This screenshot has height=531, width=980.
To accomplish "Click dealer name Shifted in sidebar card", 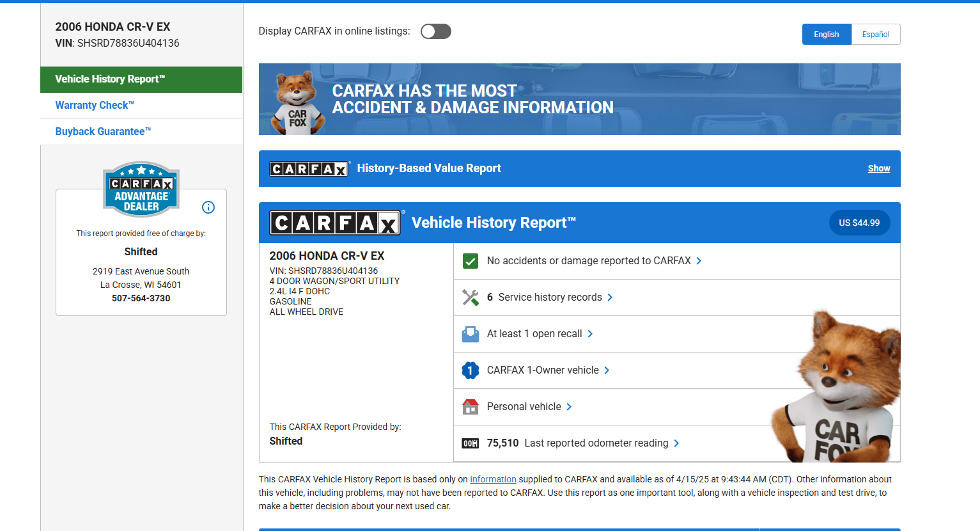I will 141,252.
